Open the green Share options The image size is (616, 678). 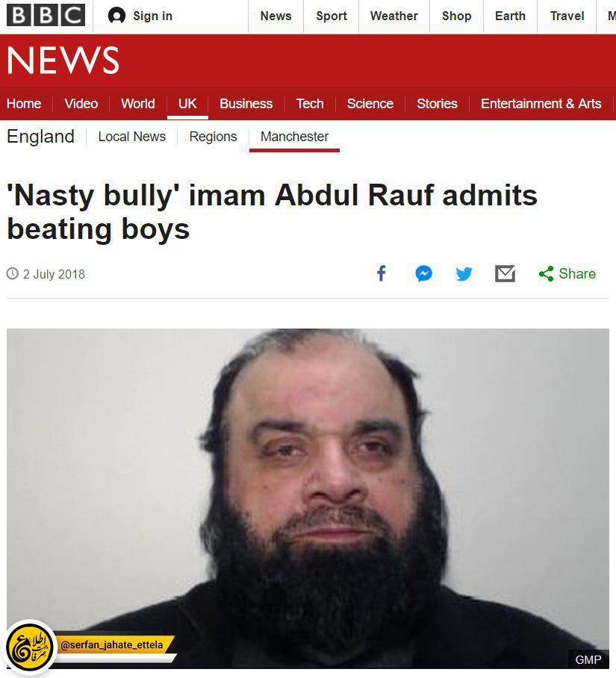click(x=567, y=274)
